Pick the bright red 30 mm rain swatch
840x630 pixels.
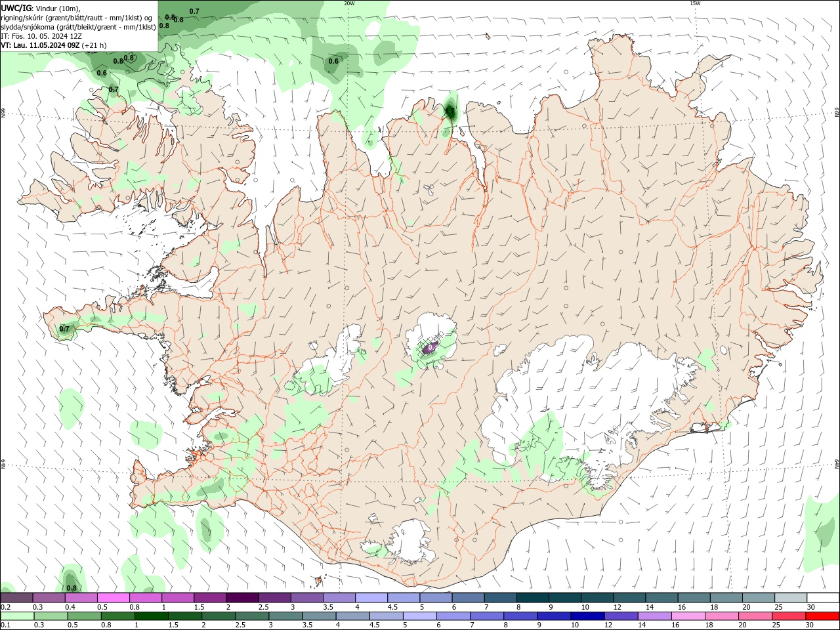coord(822,616)
